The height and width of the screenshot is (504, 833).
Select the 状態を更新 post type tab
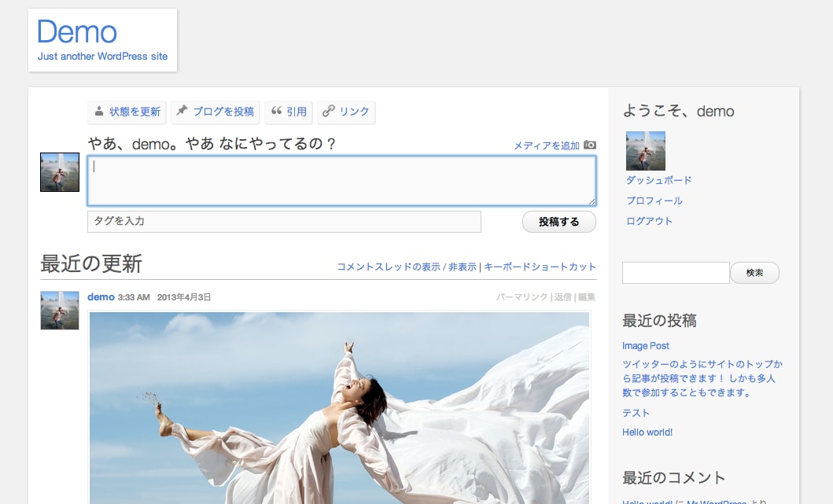(127, 112)
